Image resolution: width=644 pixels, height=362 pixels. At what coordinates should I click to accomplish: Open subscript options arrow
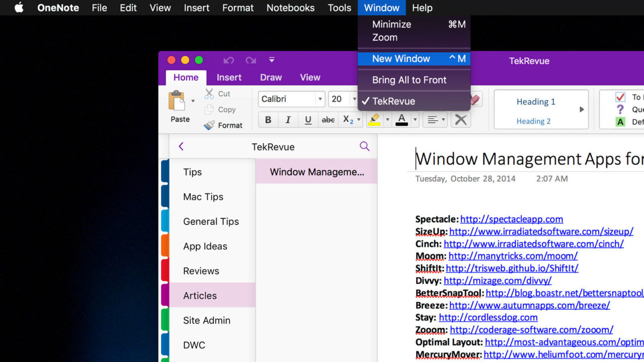click(x=359, y=120)
